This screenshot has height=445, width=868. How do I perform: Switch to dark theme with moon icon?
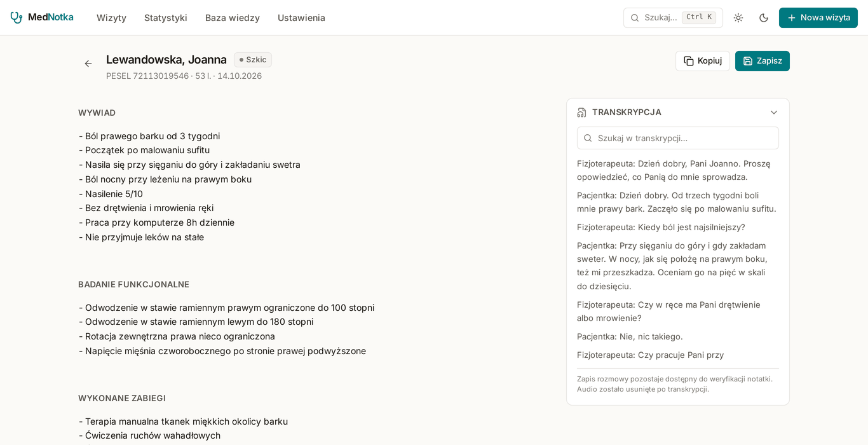point(764,18)
